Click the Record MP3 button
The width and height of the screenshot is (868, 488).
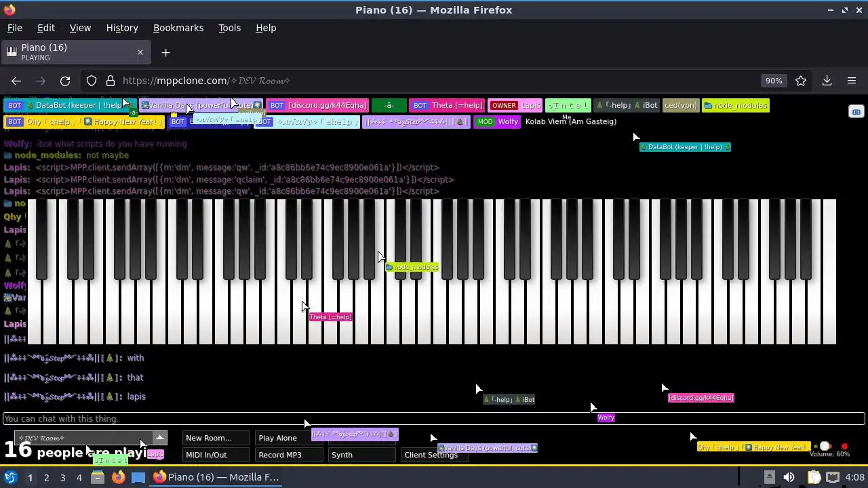(289, 455)
